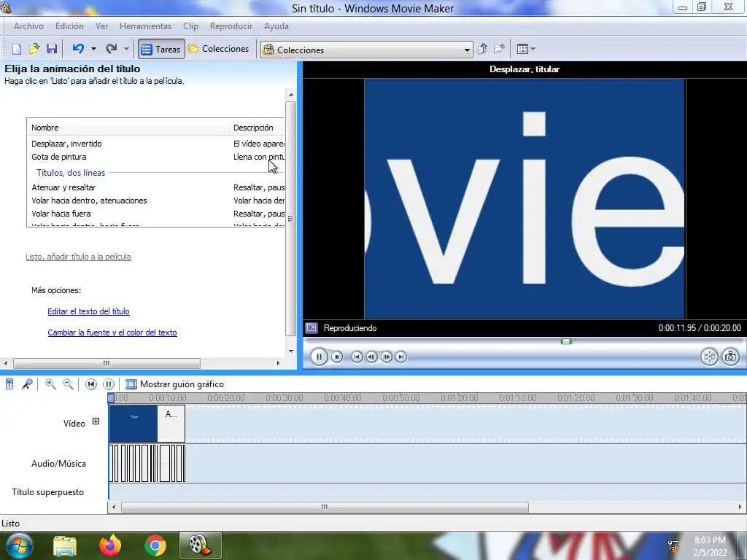This screenshot has height=560, width=747.
Task: Click the Movie Maker taskbar icon
Action: point(200,545)
